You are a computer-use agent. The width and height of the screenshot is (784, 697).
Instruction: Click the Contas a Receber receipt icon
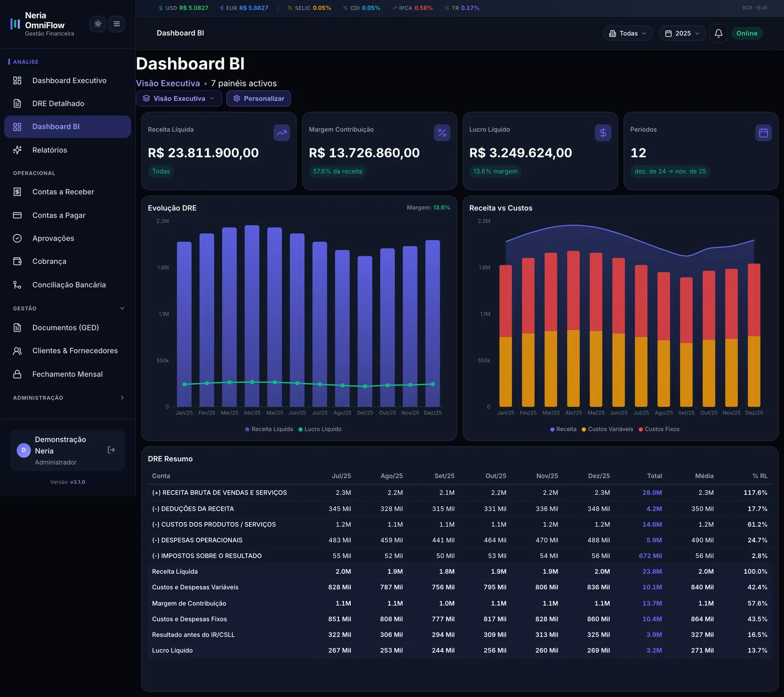pos(17,192)
